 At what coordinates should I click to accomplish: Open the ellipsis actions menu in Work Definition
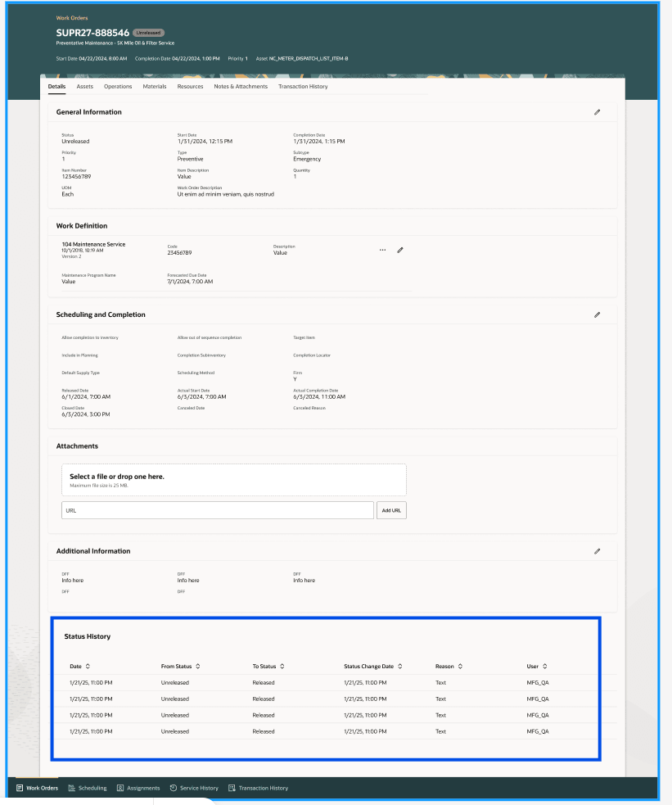pyautogui.click(x=382, y=250)
